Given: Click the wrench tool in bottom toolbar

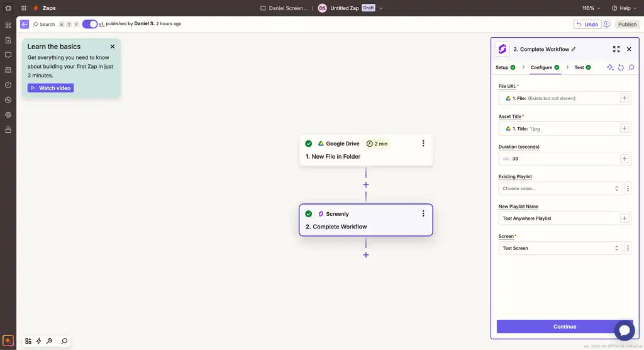Looking at the screenshot, I should pos(50,341).
